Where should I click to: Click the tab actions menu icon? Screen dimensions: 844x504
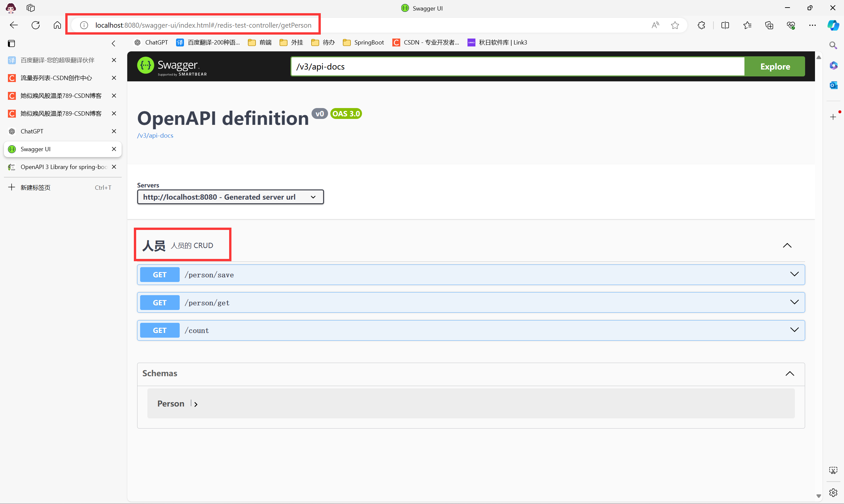click(12, 43)
